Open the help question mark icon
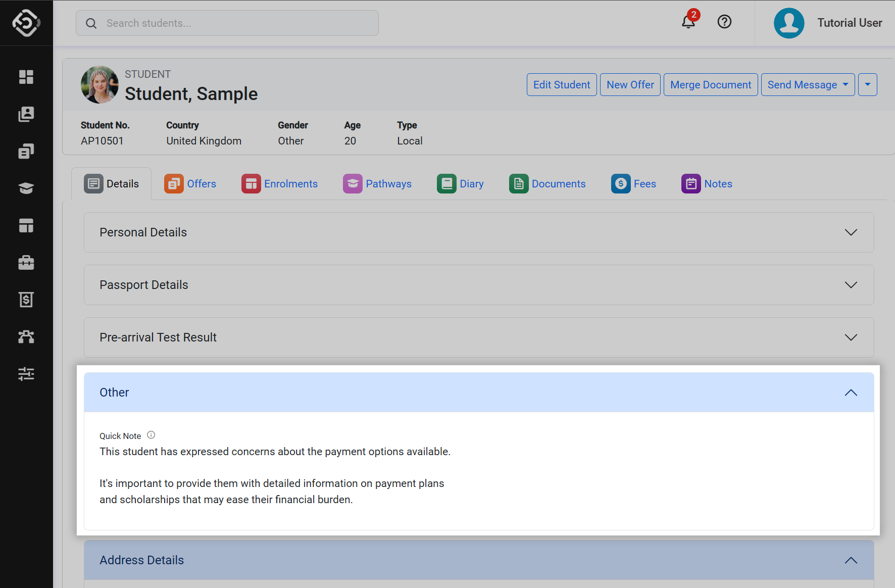This screenshot has width=895, height=588. pos(724,22)
